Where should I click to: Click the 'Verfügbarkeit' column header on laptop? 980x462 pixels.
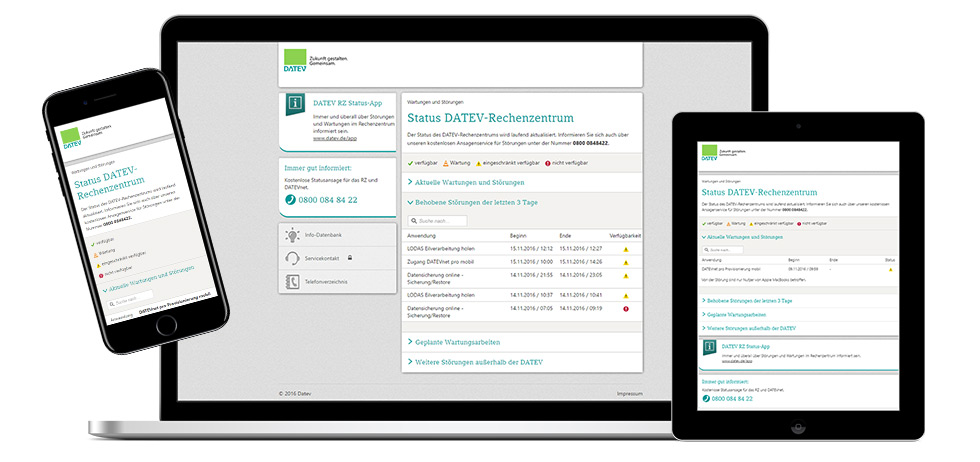(625, 236)
